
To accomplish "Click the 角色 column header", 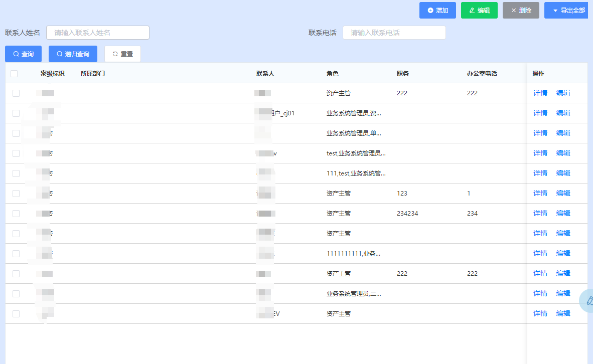I will pos(332,74).
